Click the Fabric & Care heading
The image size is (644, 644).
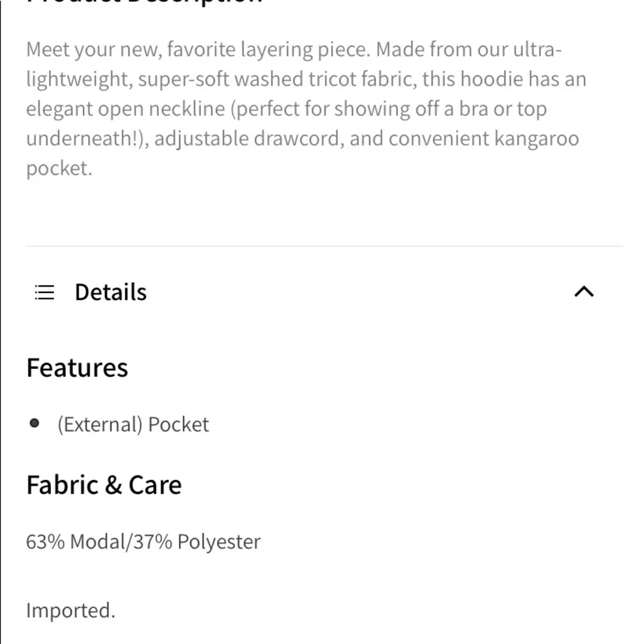click(104, 485)
